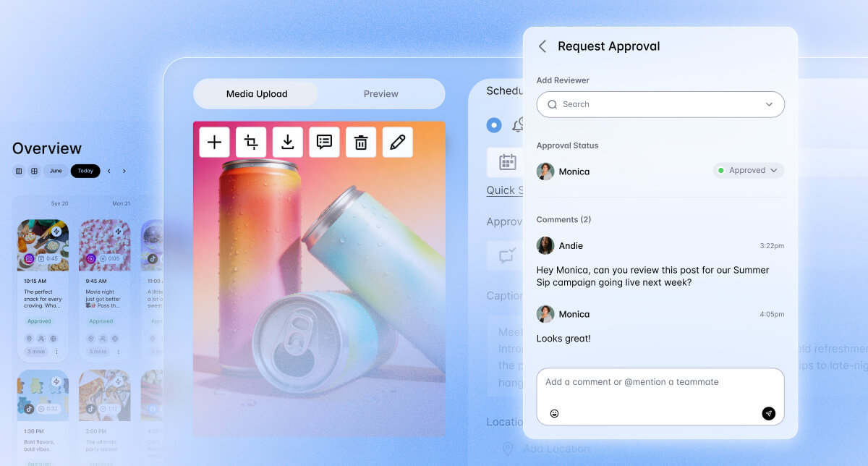Switch to the Media Upload tab

[257, 94]
